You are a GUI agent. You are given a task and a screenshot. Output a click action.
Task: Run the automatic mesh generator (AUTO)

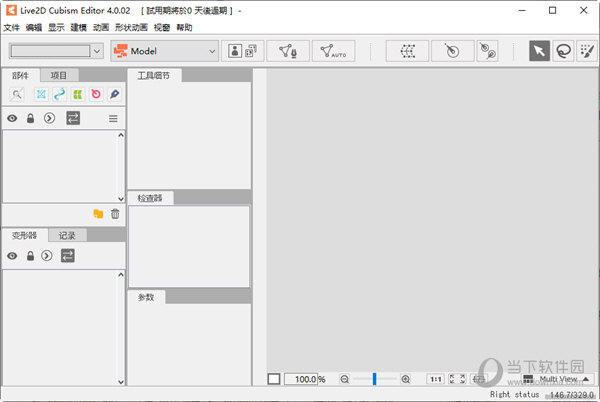tap(333, 51)
